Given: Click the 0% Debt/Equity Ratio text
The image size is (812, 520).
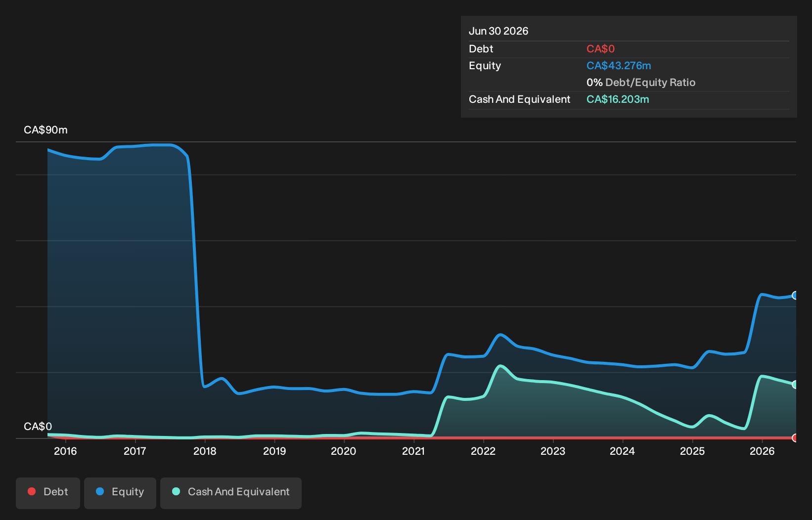Looking at the screenshot, I should tap(641, 83).
